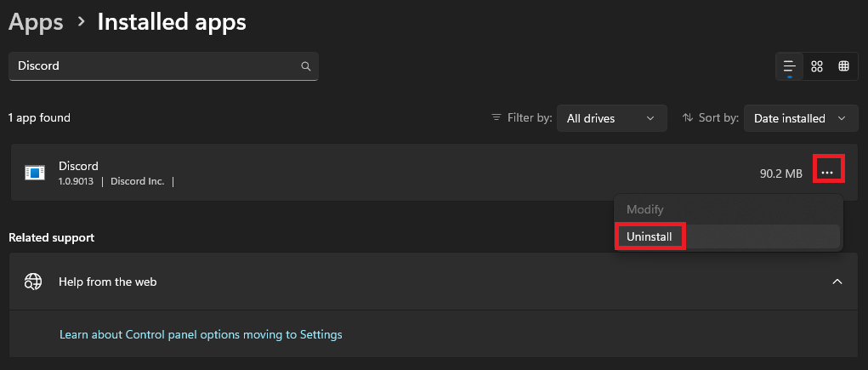Open Discord's three-dot more options
The image size is (868, 370).
[827, 173]
